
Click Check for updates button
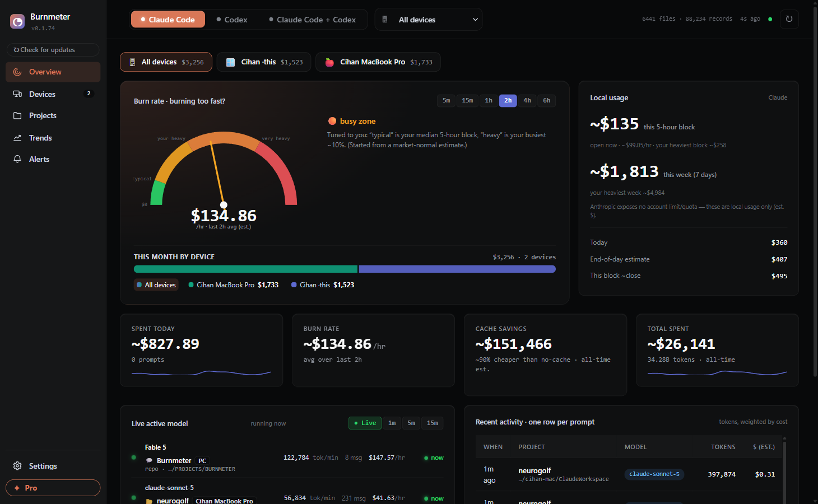tap(53, 50)
